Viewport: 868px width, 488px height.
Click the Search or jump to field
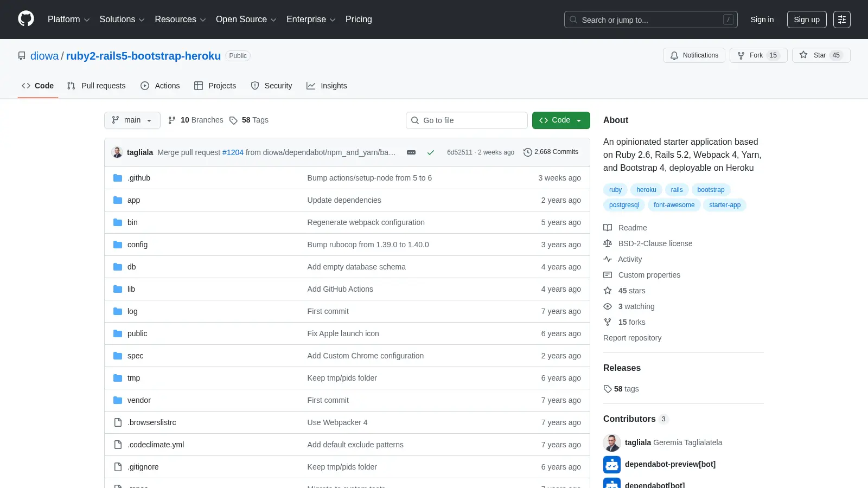click(650, 20)
